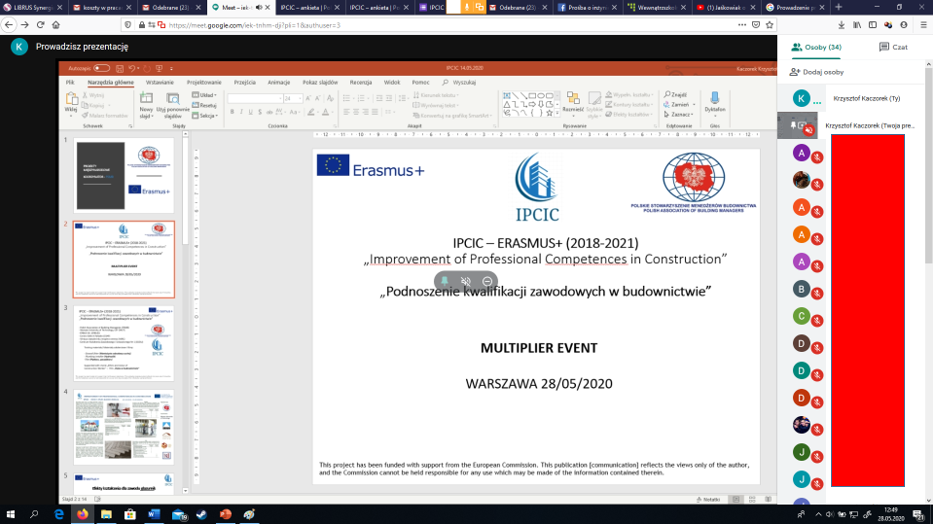
Task: Open Kierunek tekstu dropdown
Action: click(x=436, y=95)
